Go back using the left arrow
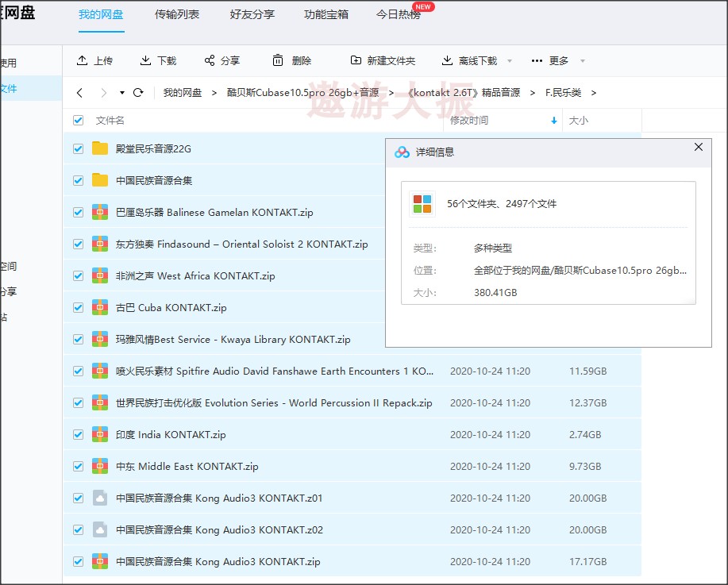This screenshot has width=728, height=585. click(79, 93)
